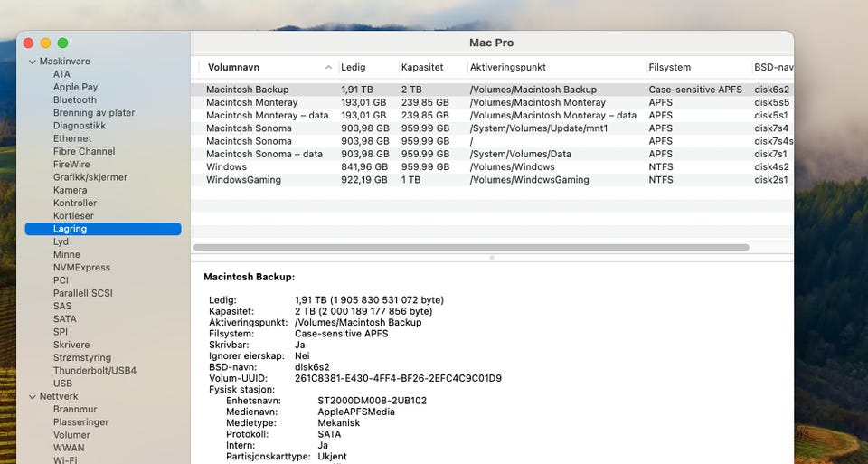Image resolution: width=868 pixels, height=464 pixels.
Task: Select WWAN item
Action: tap(69, 448)
